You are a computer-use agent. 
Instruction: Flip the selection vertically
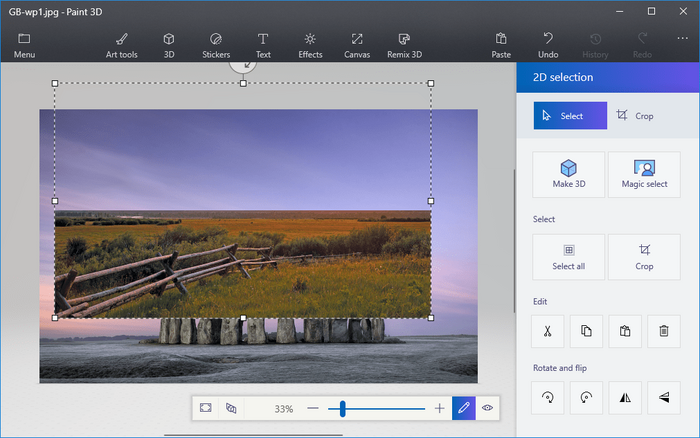click(x=663, y=398)
